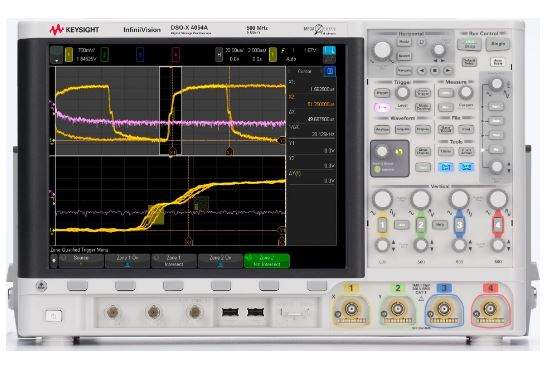Toggle the round Touch key below Entry knob
The image size is (552, 367).
click(377, 169)
